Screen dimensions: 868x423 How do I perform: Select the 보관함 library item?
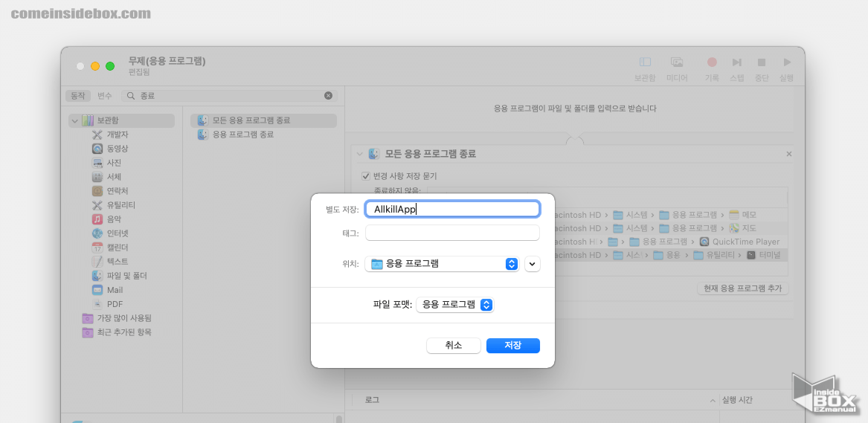(121, 120)
